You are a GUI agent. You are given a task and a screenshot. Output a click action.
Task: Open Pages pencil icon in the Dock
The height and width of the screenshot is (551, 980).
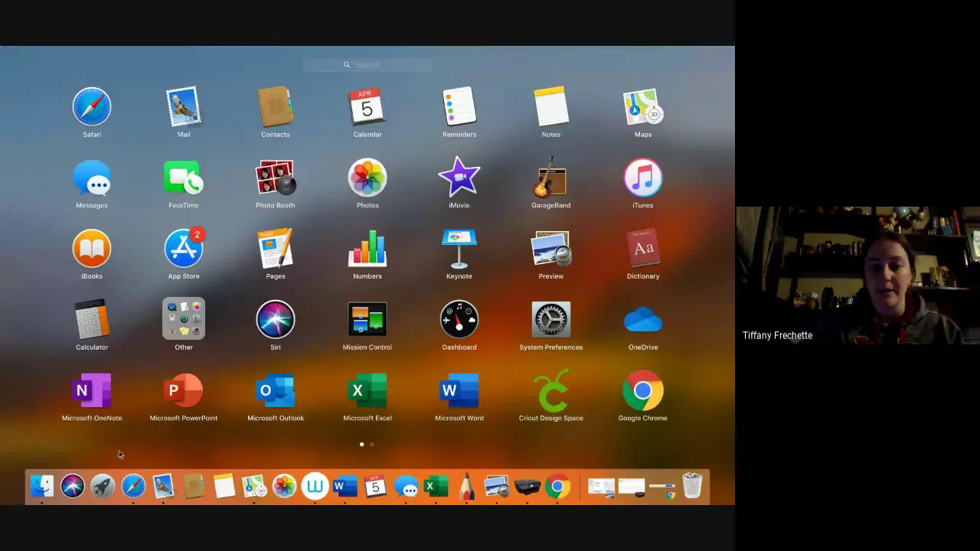click(x=466, y=486)
